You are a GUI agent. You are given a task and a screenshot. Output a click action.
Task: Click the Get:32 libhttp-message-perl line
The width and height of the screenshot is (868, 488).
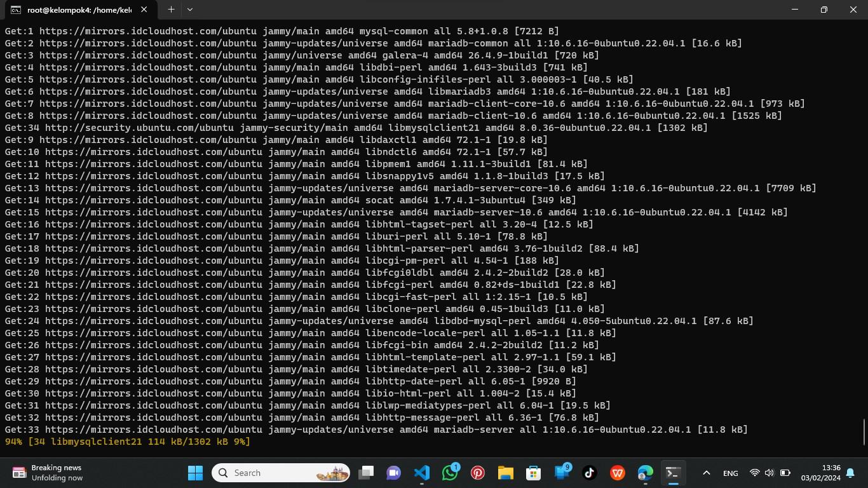[x=302, y=417]
